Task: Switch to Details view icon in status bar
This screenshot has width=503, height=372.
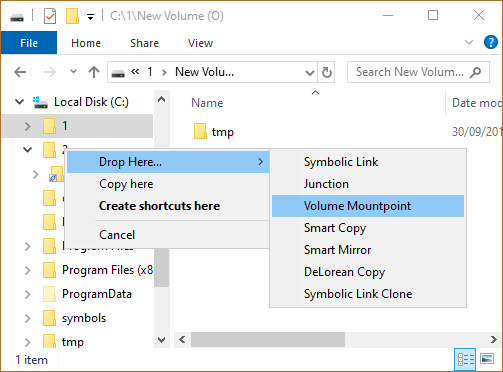Action: click(x=465, y=359)
